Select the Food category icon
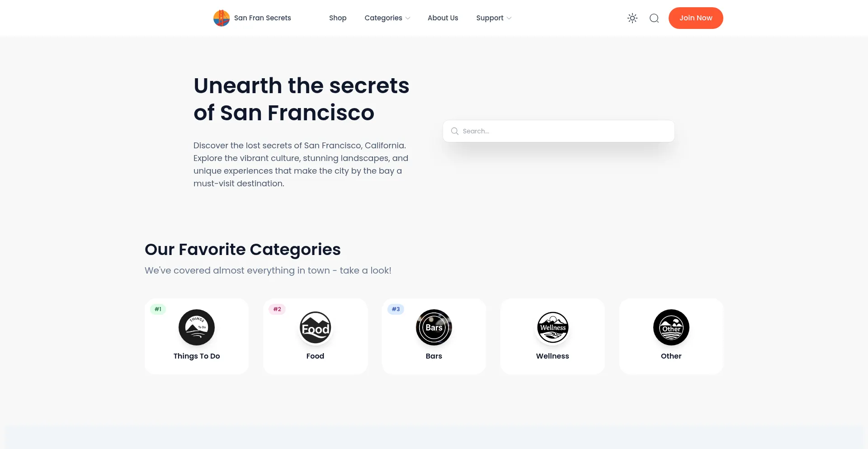The width and height of the screenshot is (868, 449). point(315,327)
